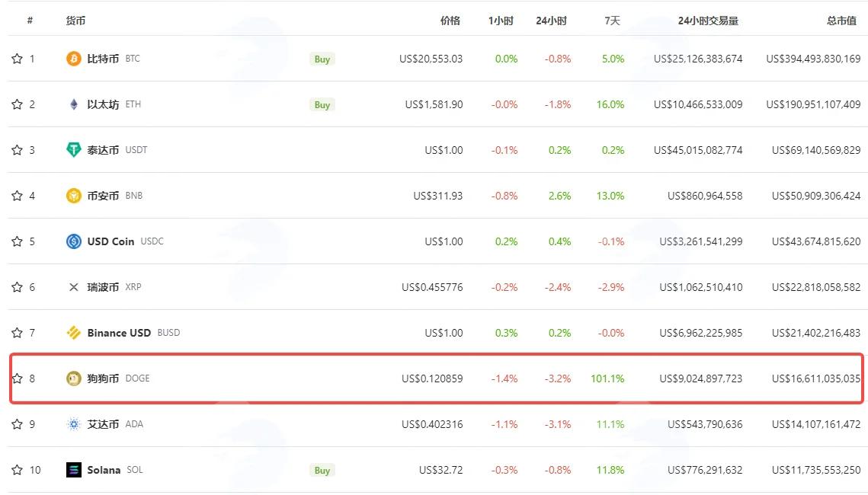Click BNB price US$311.93
The height and width of the screenshot is (495, 868).
[x=438, y=196]
